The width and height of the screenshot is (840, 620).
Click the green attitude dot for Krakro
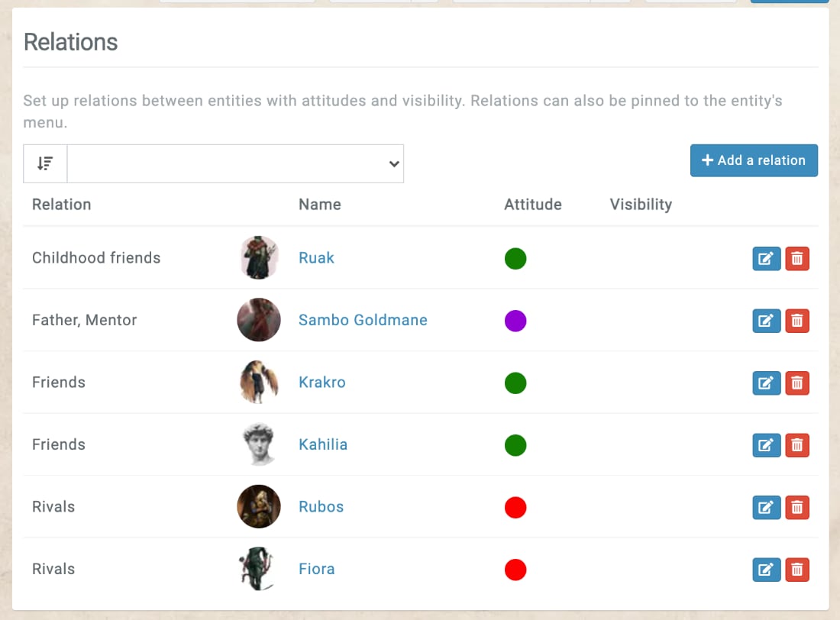click(x=515, y=383)
